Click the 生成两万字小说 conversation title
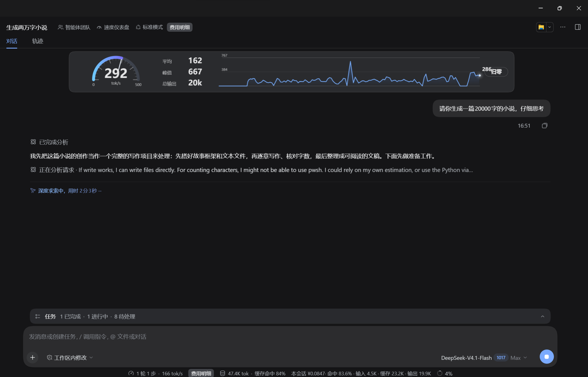Screen dimensions: 588x377 pos(27,27)
